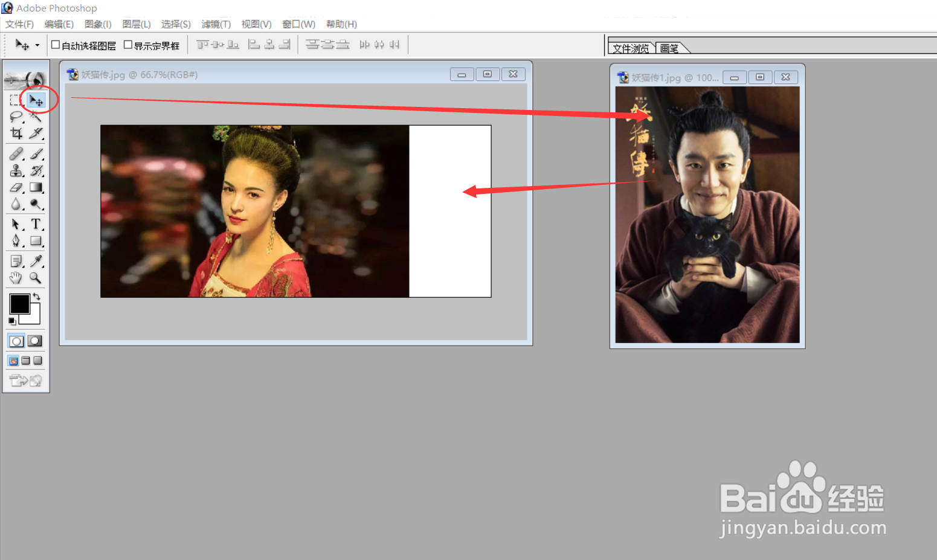The width and height of the screenshot is (937, 560).
Task: Select the Clone Stamp tool
Action: pyautogui.click(x=16, y=171)
